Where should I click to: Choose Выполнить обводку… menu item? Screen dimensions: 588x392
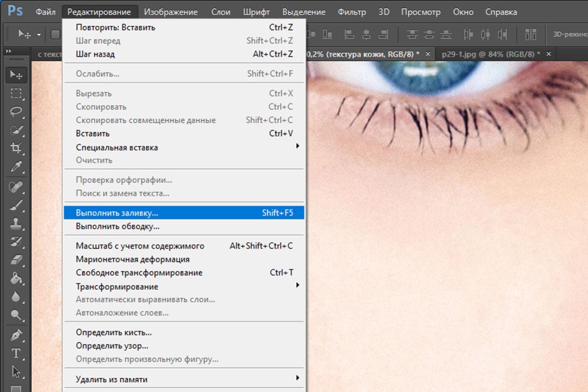click(x=183, y=226)
